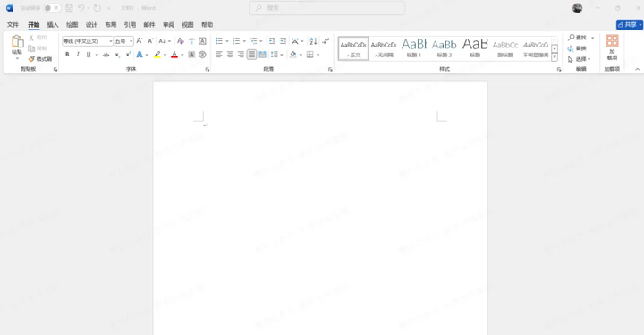Click the character border A icon
The width and height of the screenshot is (644, 335).
tap(202, 40)
